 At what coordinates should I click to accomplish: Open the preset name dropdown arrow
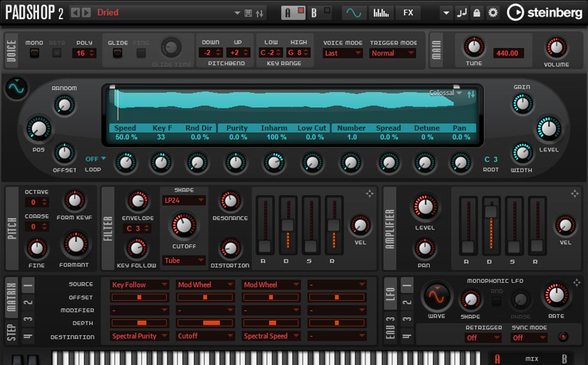pyautogui.click(x=237, y=13)
